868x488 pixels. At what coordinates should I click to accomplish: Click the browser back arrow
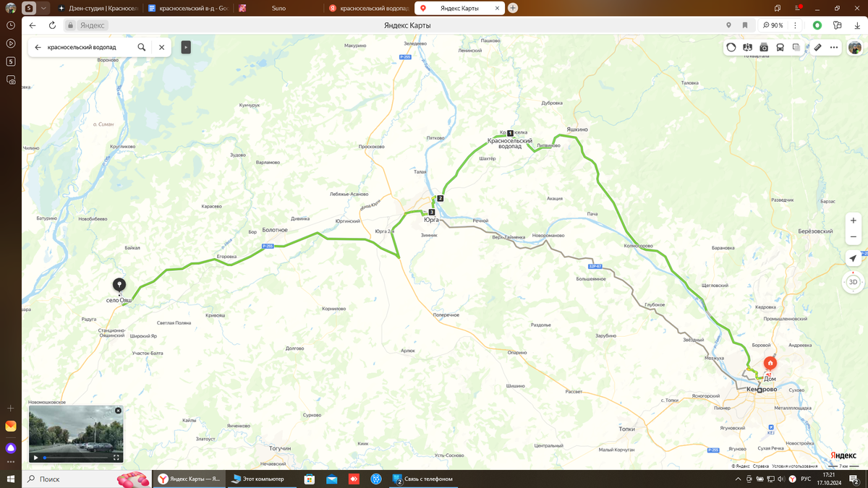pos(33,25)
